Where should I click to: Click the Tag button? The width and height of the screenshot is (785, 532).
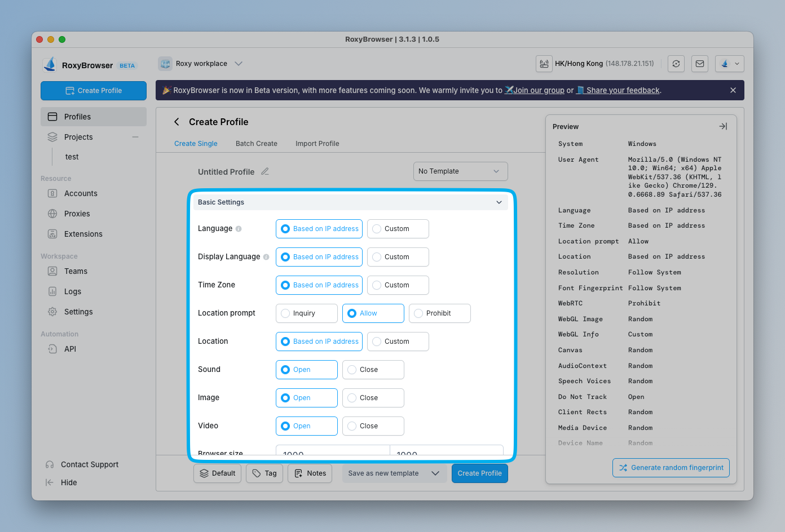point(264,473)
